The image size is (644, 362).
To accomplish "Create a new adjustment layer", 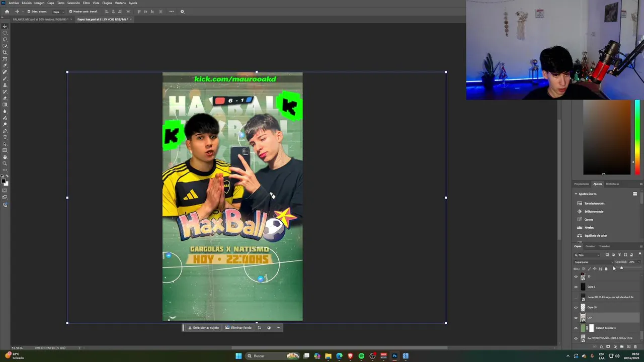I will [x=615, y=346].
